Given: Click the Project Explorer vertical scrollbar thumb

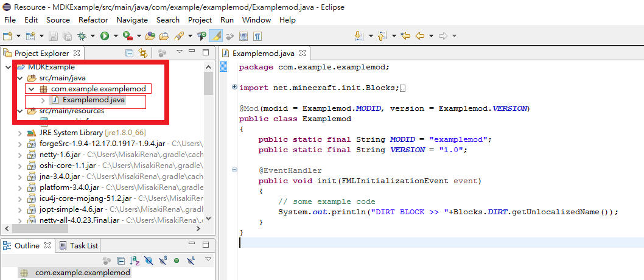Looking at the screenshot, I should [208, 83].
